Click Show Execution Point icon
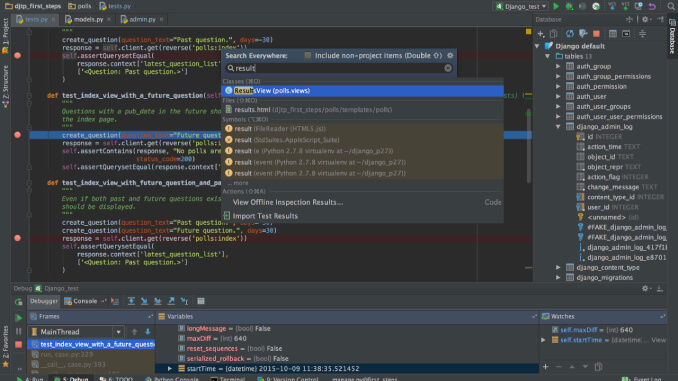This screenshot has width=678, height=381. pyautogui.click(x=115, y=301)
